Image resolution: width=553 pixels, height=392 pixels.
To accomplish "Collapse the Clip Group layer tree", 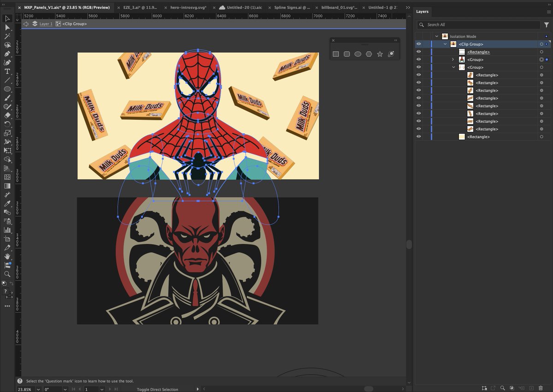I will pyautogui.click(x=445, y=44).
